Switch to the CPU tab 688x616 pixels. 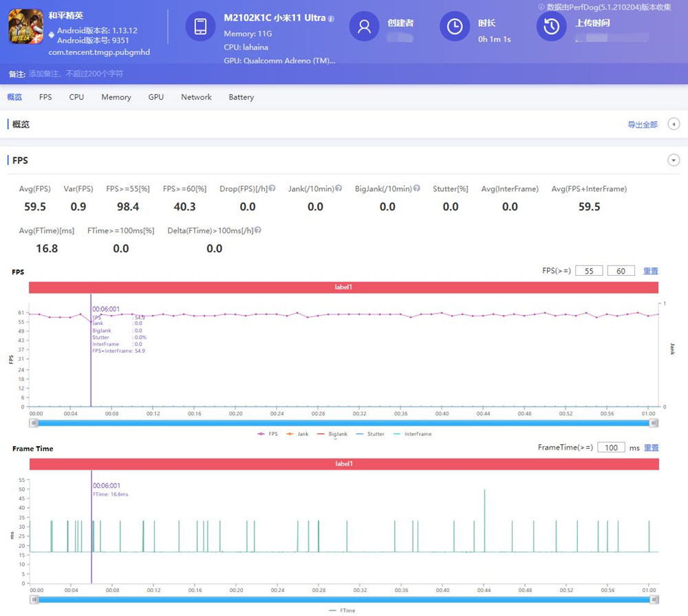(76, 97)
